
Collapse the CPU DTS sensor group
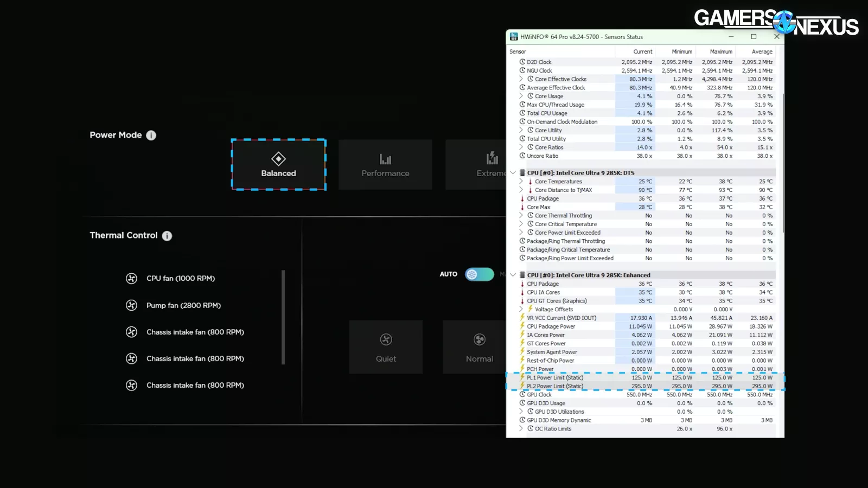click(513, 173)
